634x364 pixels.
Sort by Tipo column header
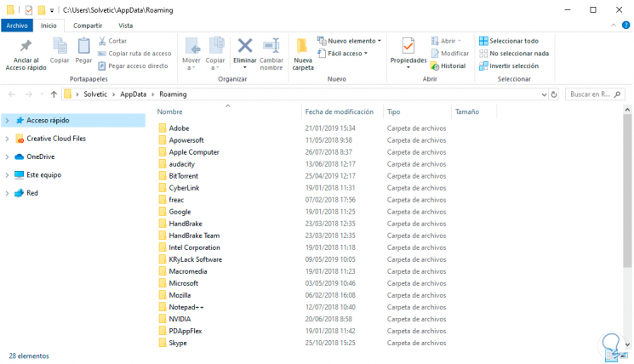point(393,111)
